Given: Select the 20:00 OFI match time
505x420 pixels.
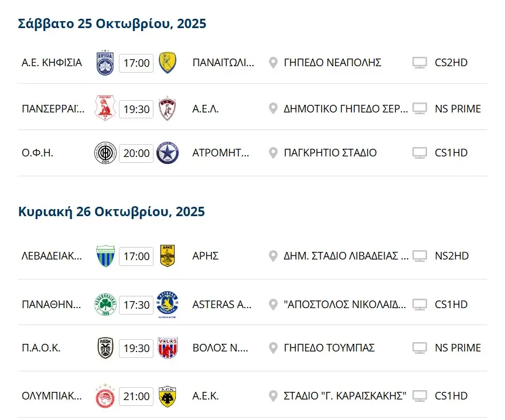Looking at the screenshot, I should pos(137,153).
